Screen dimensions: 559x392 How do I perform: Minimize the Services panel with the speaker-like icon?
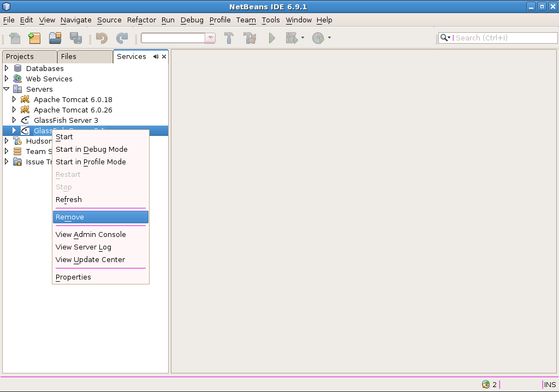click(x=156, y=56)
